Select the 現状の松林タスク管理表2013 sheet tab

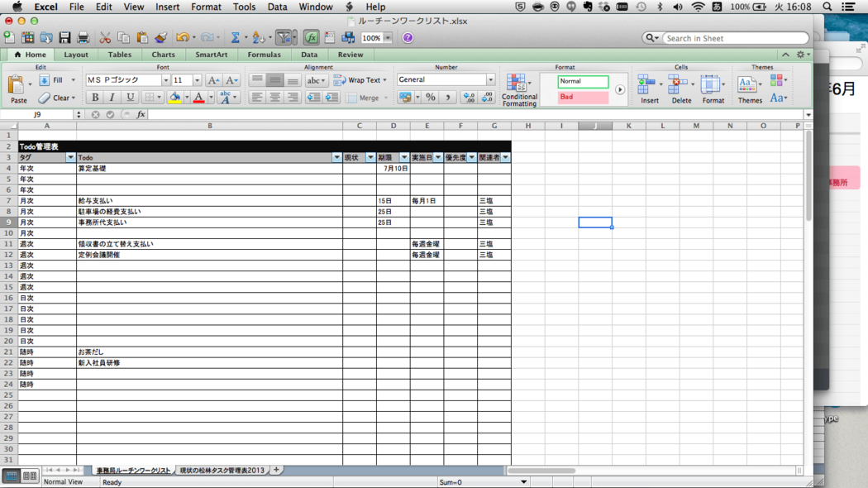[x=222, y=470]
